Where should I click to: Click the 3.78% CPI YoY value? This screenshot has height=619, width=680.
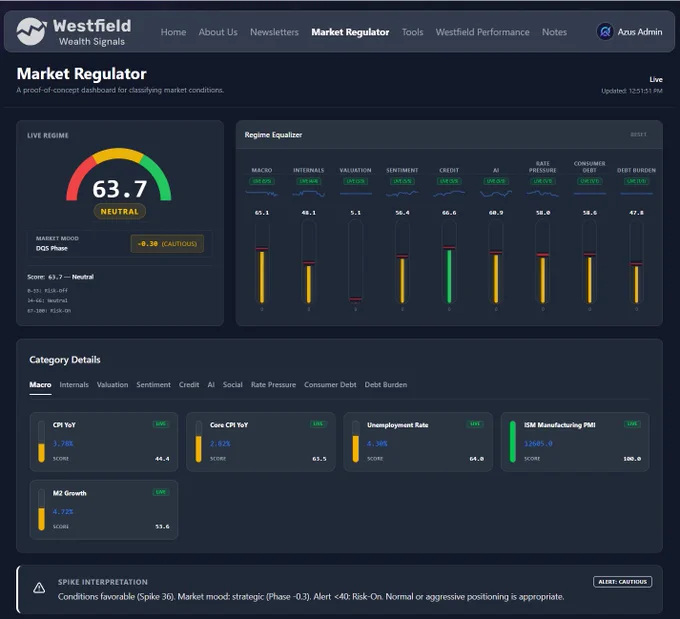[63, 443]
